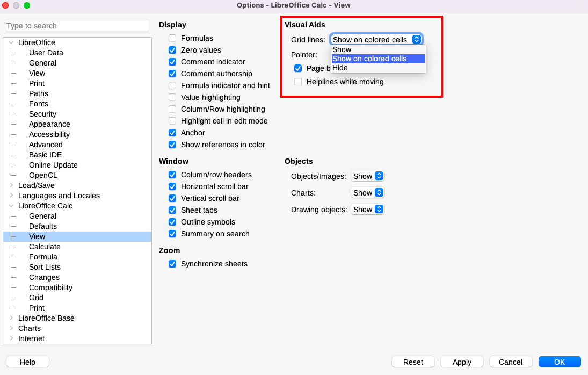Image resolution: width=588 pixels, height=375 pixels.
Task: Open the Defaults entry
Action: coord(43,226)
